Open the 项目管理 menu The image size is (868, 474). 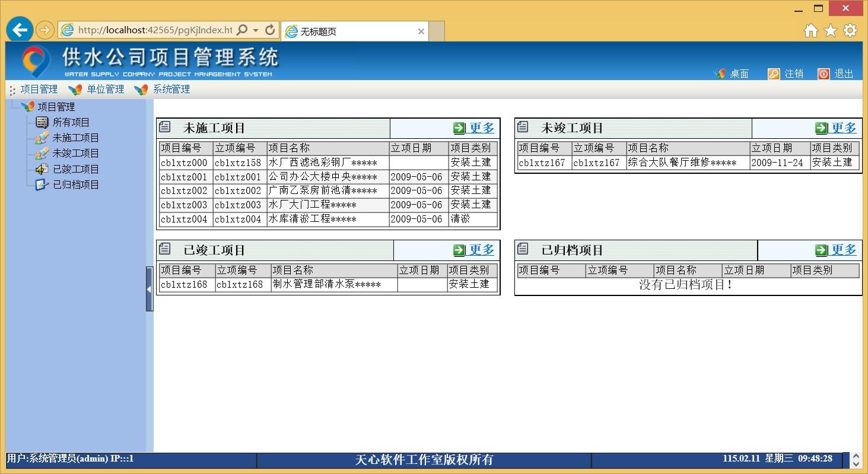[x=39, y=90]
